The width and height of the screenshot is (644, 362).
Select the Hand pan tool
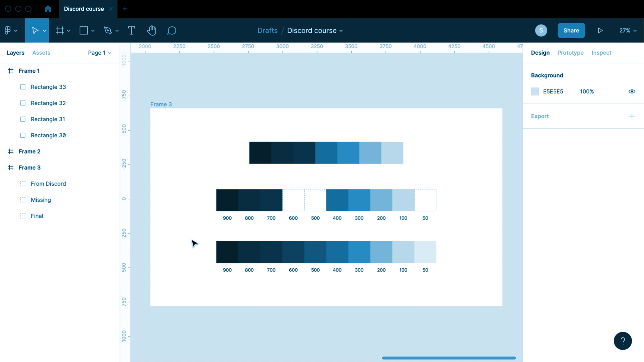click(152, 30)
